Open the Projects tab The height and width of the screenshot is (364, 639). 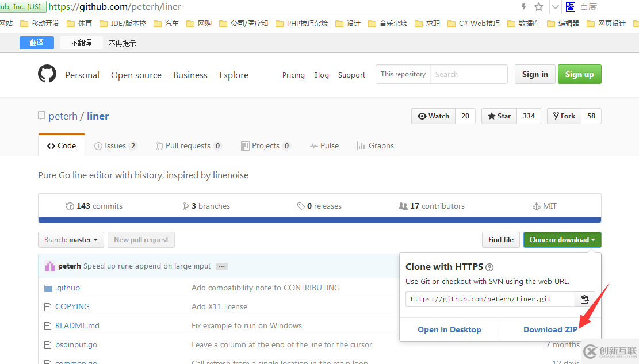pyautogui.click(x=266, y=146)
